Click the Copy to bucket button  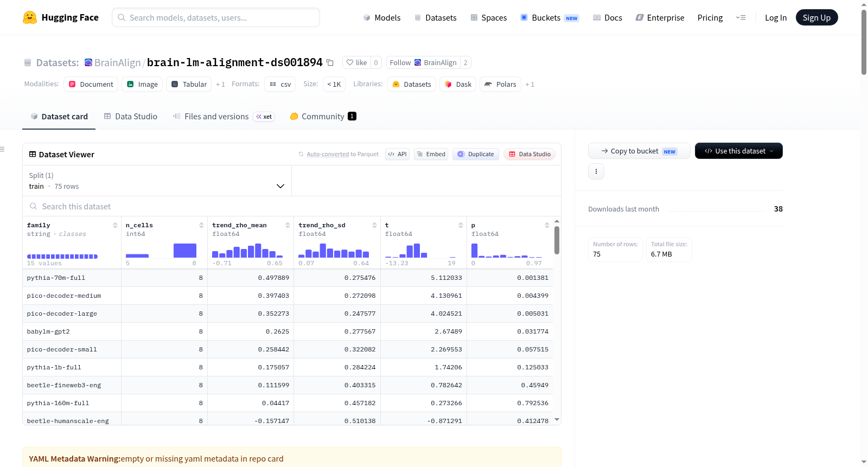[639, 151]
